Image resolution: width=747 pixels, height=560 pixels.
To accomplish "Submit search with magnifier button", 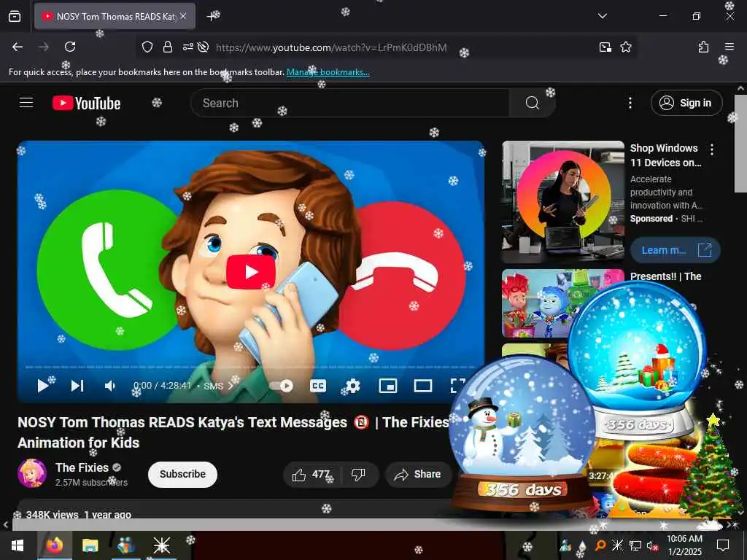I will (532, 103).
